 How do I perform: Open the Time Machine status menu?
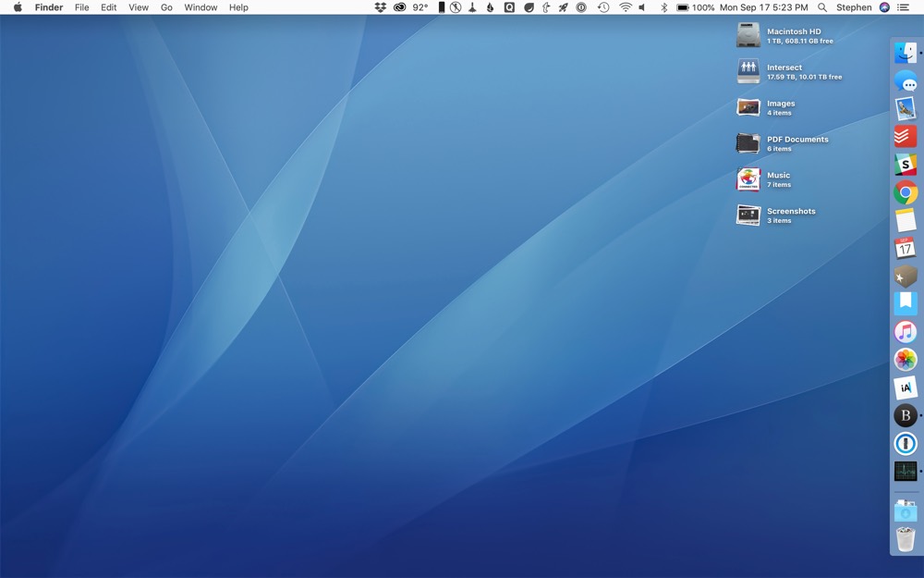(x=603, y=7)
